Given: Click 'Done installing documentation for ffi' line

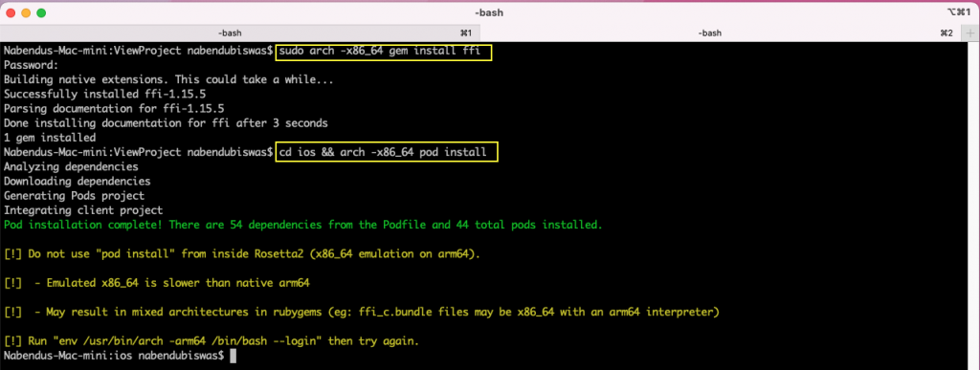Looking at the screenshot, I should (166, 123).
